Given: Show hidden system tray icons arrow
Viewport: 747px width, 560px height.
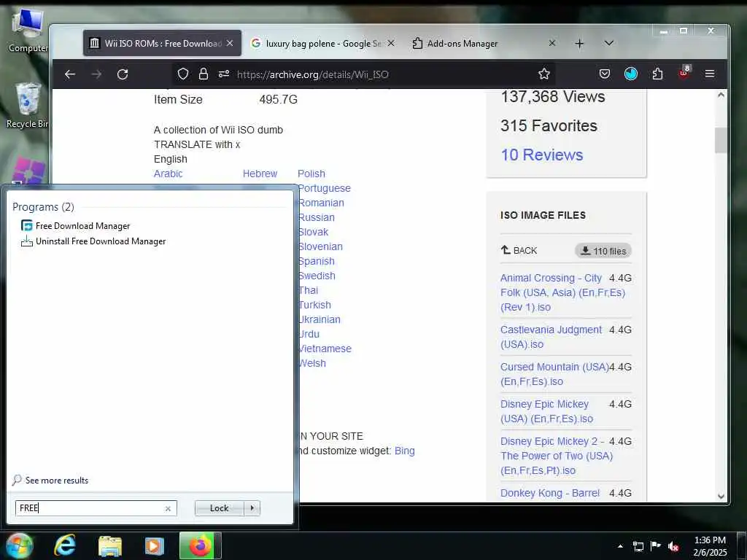Looking at the screenshot, I should pyautogui.click(x=620, y=546).
